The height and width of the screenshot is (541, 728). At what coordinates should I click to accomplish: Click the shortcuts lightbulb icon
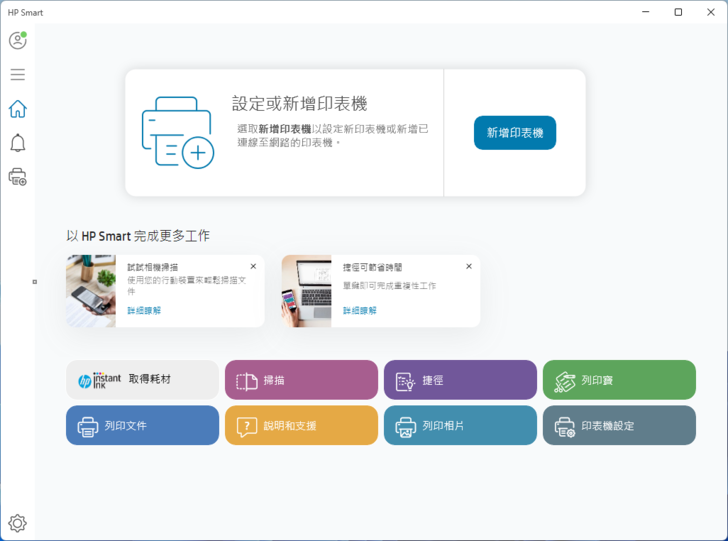point(405,382)
